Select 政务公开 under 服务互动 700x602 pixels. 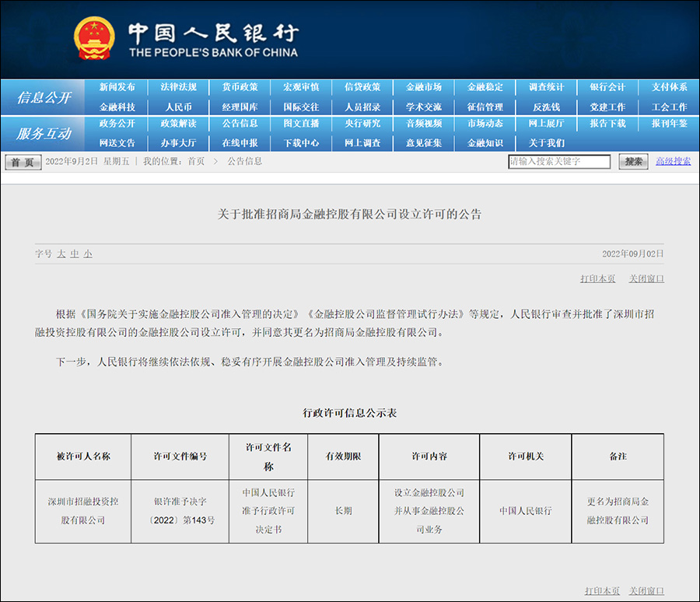[117, 123]
